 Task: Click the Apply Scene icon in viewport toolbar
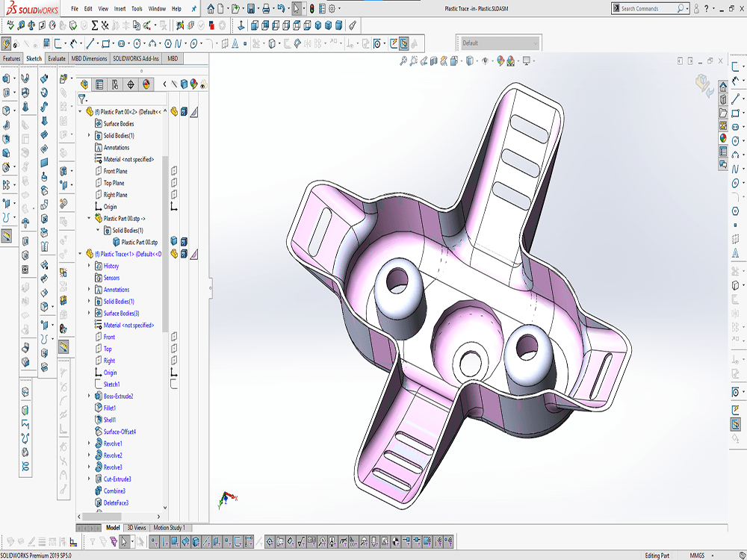[x=511, y=61]
